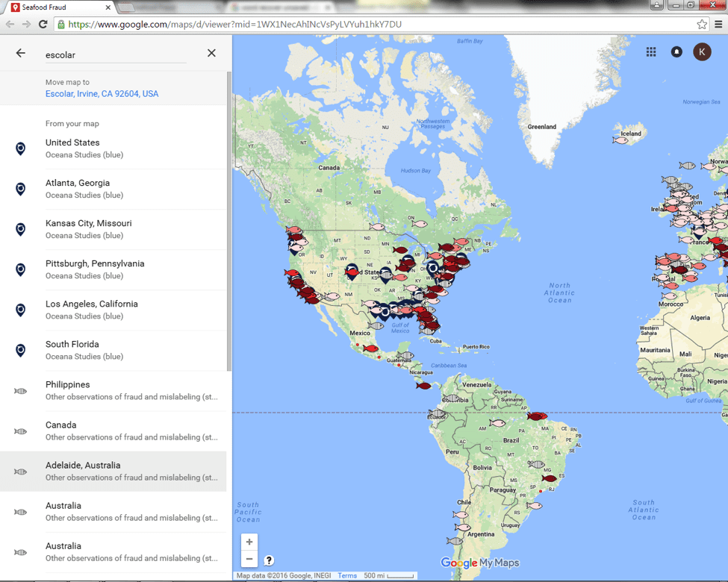728x582 pixels.
Task: Go back from the search results panel
Action: (20, 53)
